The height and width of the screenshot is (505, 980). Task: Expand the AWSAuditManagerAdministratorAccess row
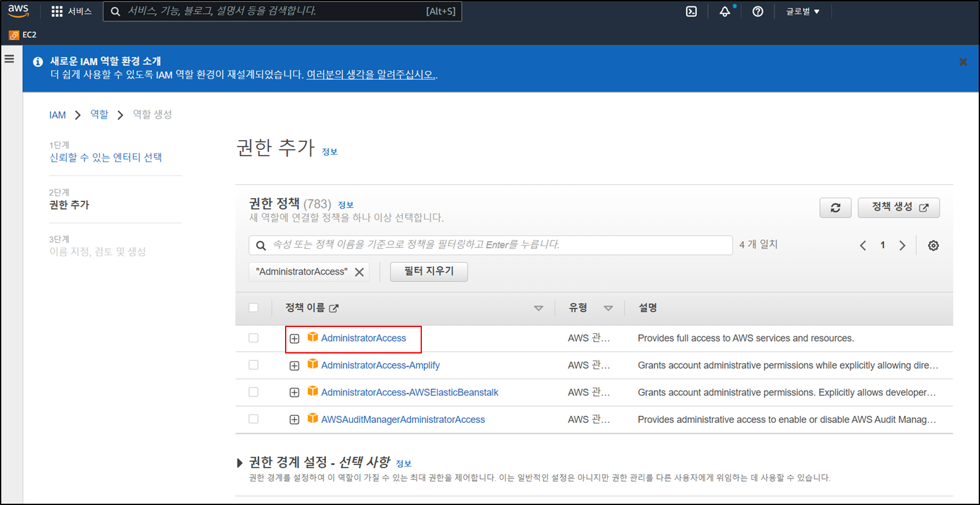294,420
